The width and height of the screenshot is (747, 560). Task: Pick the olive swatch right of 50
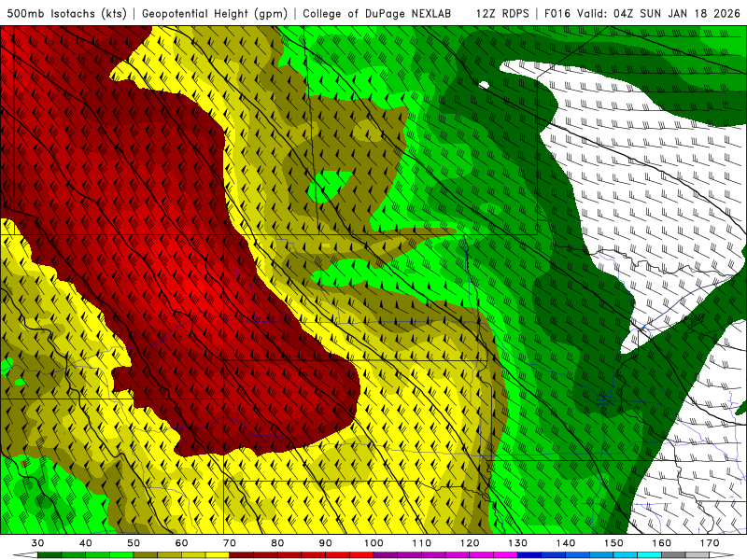pos(146,555)
